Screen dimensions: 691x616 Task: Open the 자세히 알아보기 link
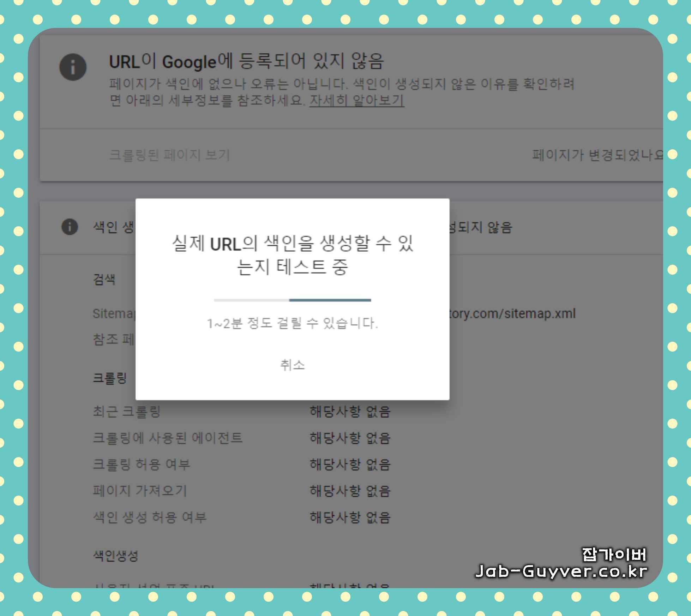[356, 101]
